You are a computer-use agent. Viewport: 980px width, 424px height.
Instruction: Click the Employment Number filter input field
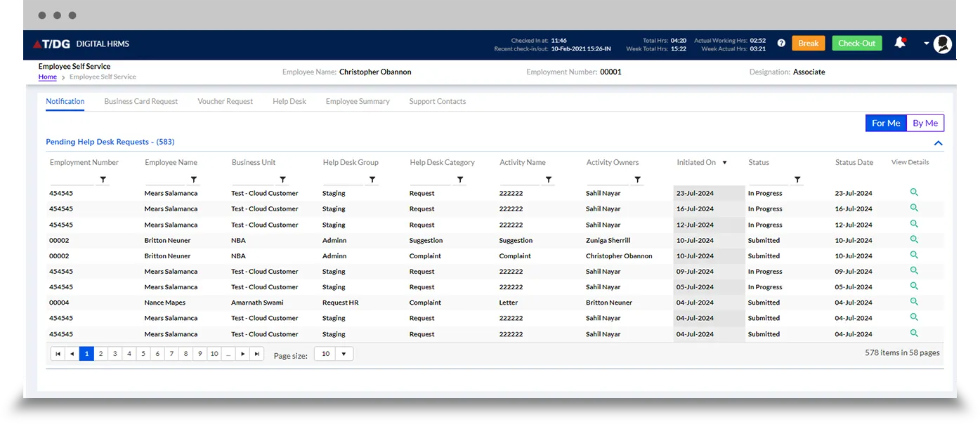tap(72, 180)
